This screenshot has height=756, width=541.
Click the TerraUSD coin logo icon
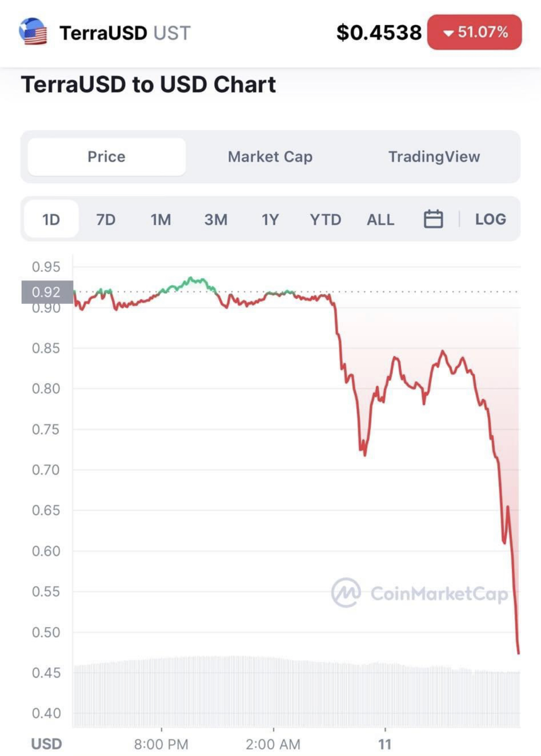tap(33, 31)
